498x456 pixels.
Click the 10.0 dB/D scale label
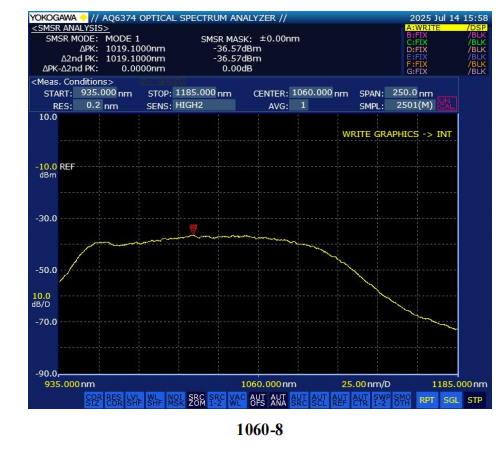[x=41, y=300]
